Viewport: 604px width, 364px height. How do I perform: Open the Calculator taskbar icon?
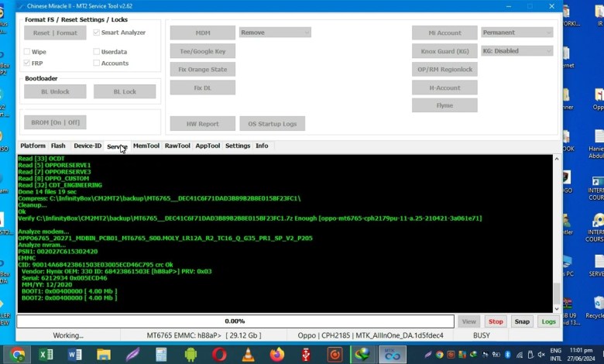[x=161, y=355]
